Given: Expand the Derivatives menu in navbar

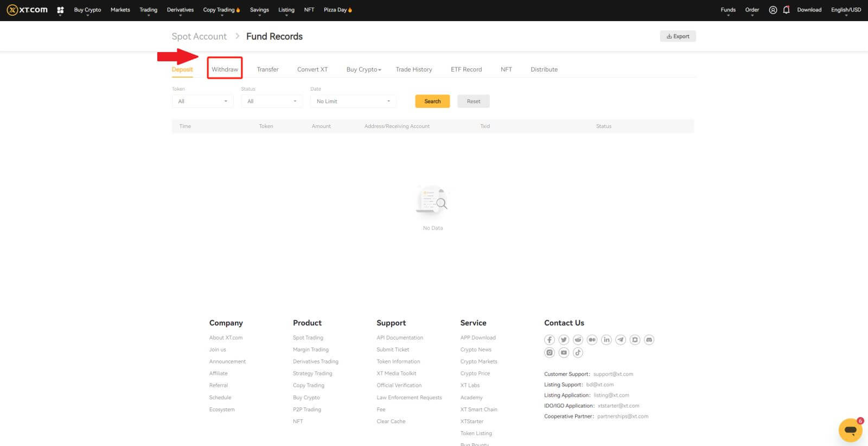Looking at the screenshot, I should click(x=180, y=10).
